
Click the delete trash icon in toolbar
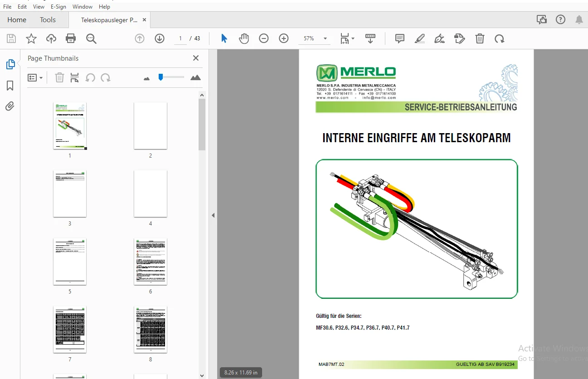480,38
